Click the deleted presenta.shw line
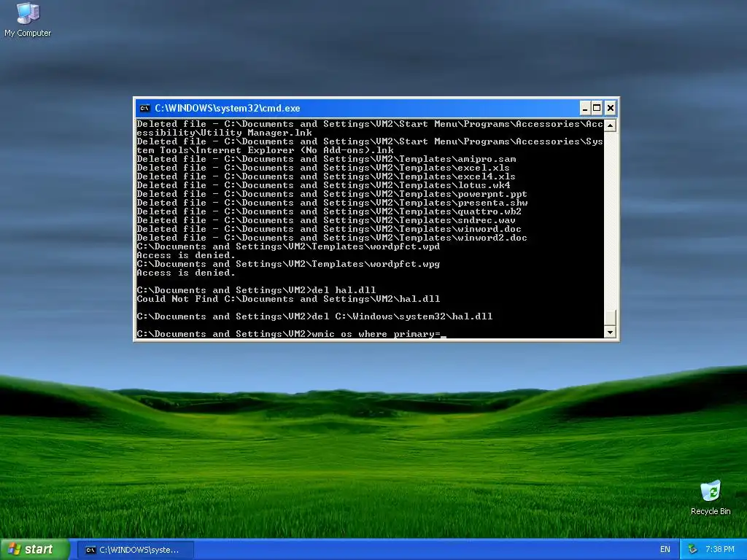 (332, 203)
